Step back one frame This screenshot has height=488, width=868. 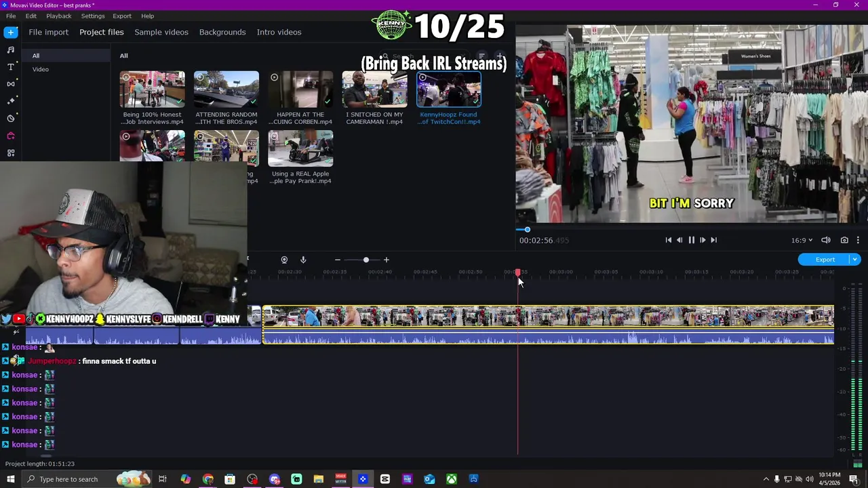(x=679, y=240)
